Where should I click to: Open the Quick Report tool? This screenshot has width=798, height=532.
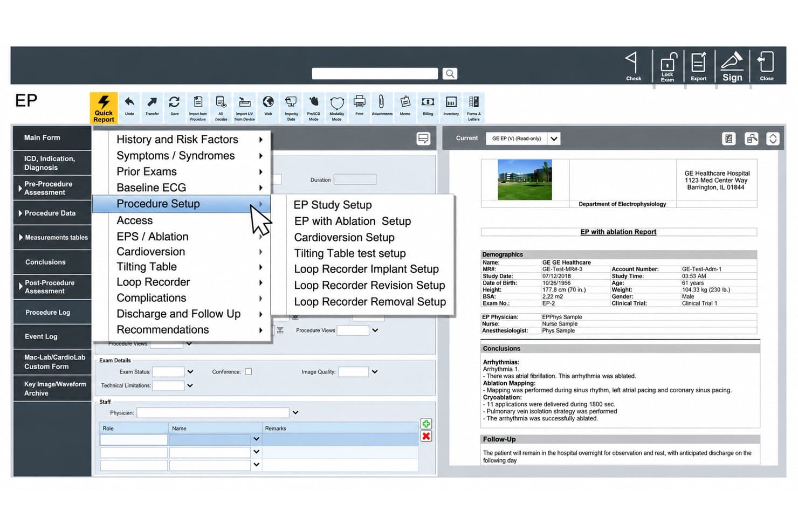pyautogui.click(x=104, y=108)
